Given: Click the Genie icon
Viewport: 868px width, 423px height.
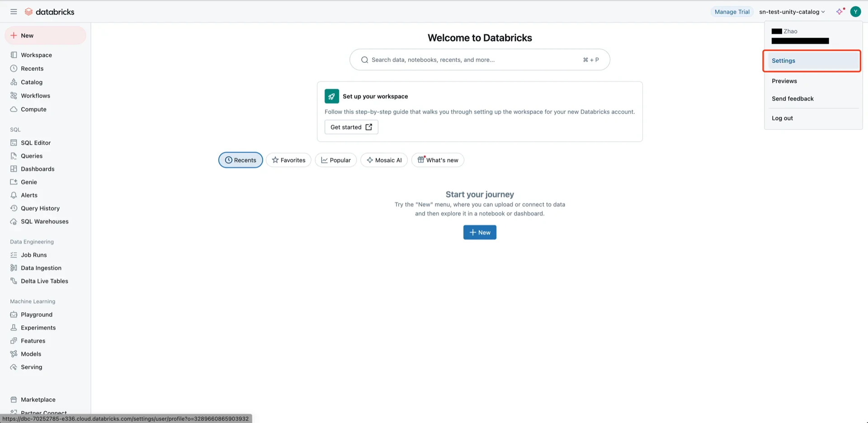Looking at the screenshot, I should click(14, 182).
